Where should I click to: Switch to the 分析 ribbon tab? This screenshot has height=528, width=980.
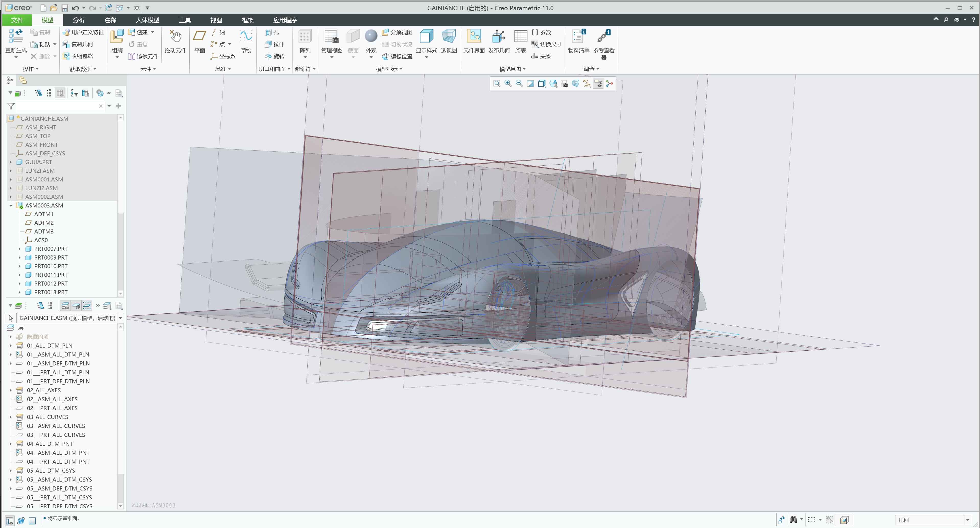tap(78, 20)
